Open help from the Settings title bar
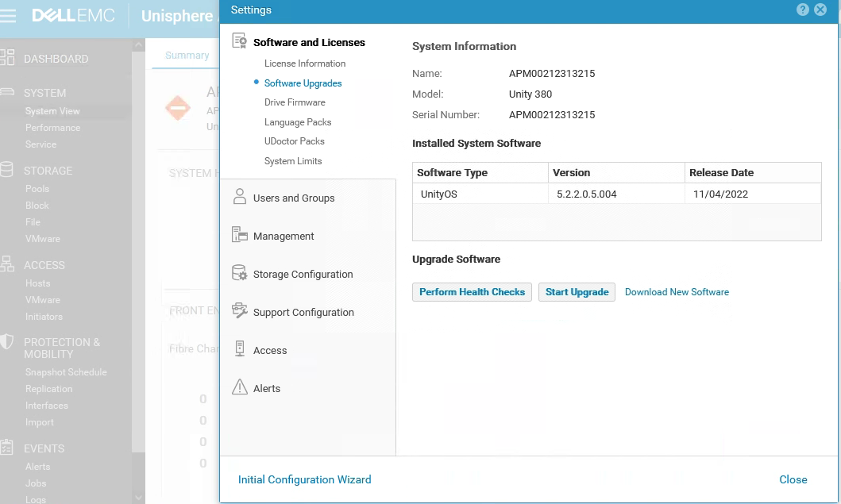Viewport: 841px width, 504px height. click(x=802, y=10)
